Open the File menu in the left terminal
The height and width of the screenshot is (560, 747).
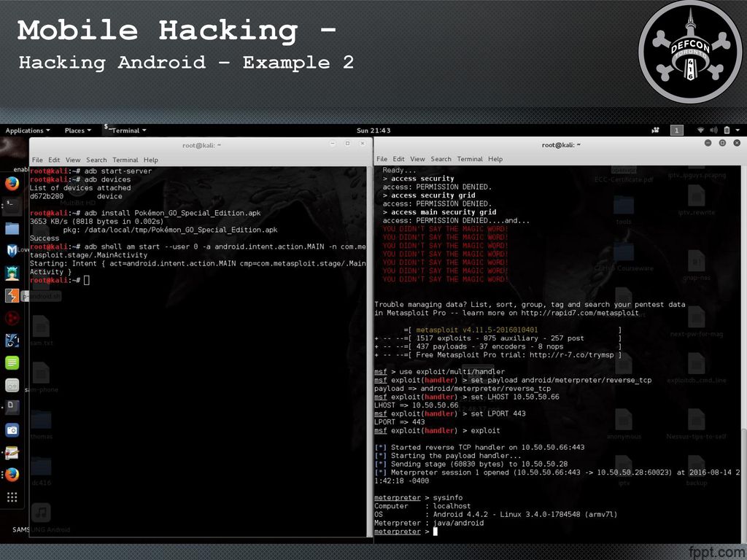coord(37,160)
